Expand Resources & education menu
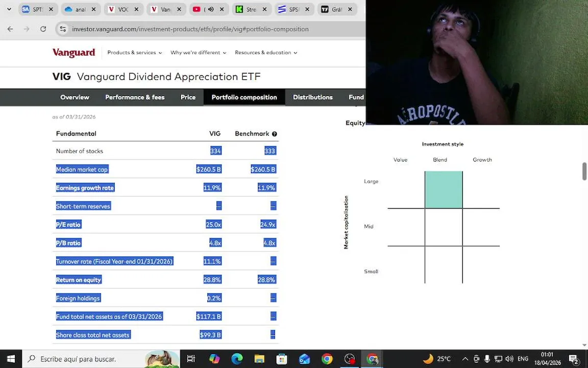The height and width of the screenshot is (368, 588). click(x=266, y=53)
